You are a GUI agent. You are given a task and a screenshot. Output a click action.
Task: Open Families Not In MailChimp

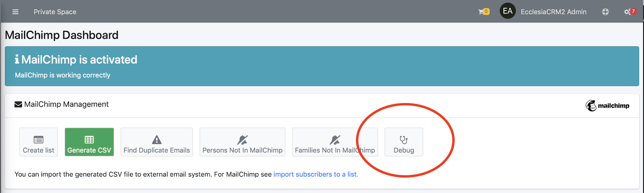pos(335,142)
